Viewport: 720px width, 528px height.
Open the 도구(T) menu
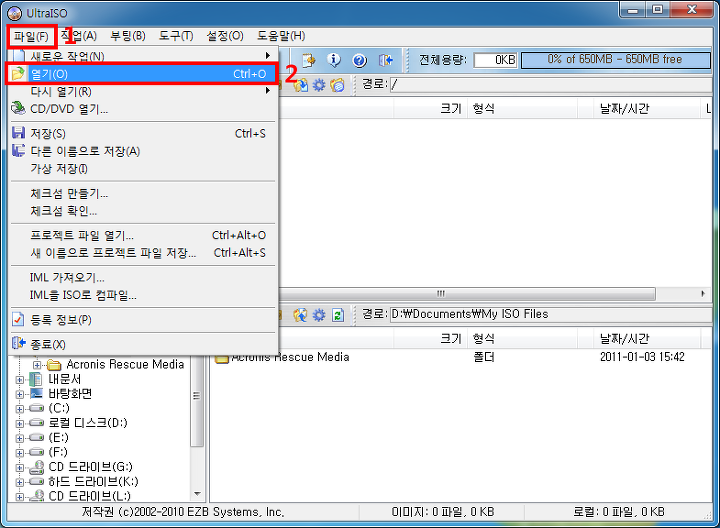176,36
